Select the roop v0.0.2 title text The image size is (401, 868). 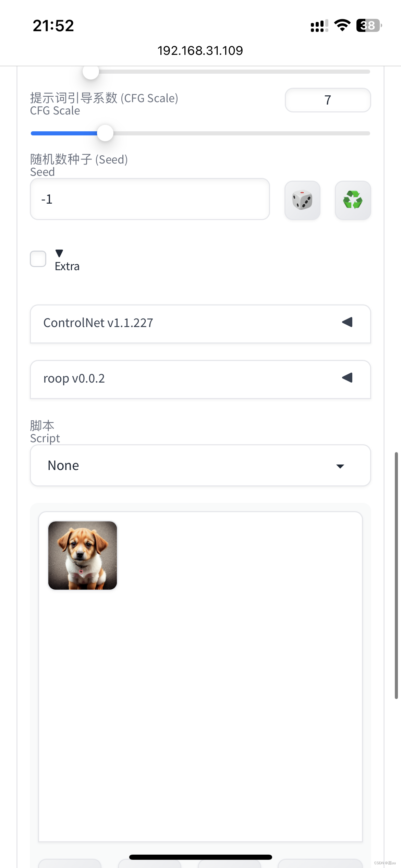pyautogui.click(x=74, y=378)
